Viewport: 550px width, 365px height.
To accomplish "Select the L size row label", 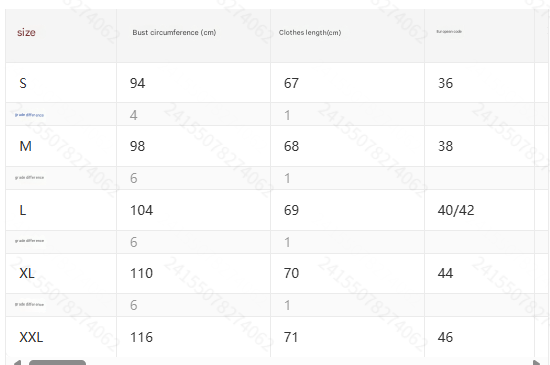I will click(22, 210).
